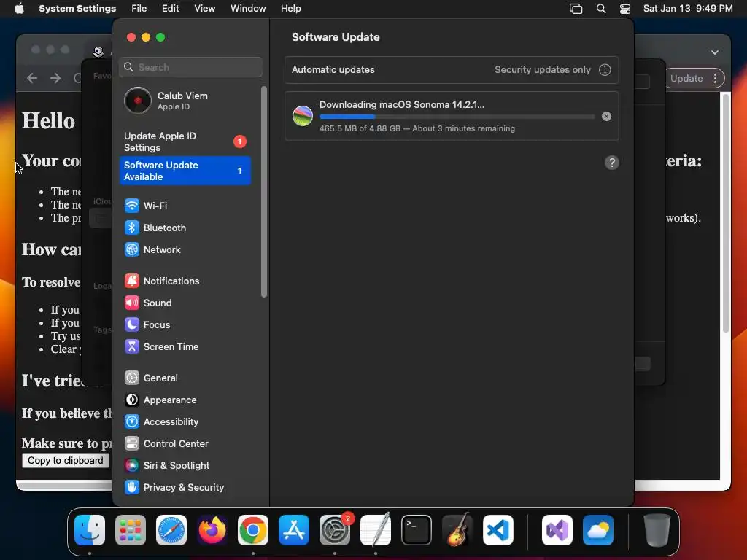Click the date and time in menu bar
The image size is (747, 560).
(x=688, y=9)
